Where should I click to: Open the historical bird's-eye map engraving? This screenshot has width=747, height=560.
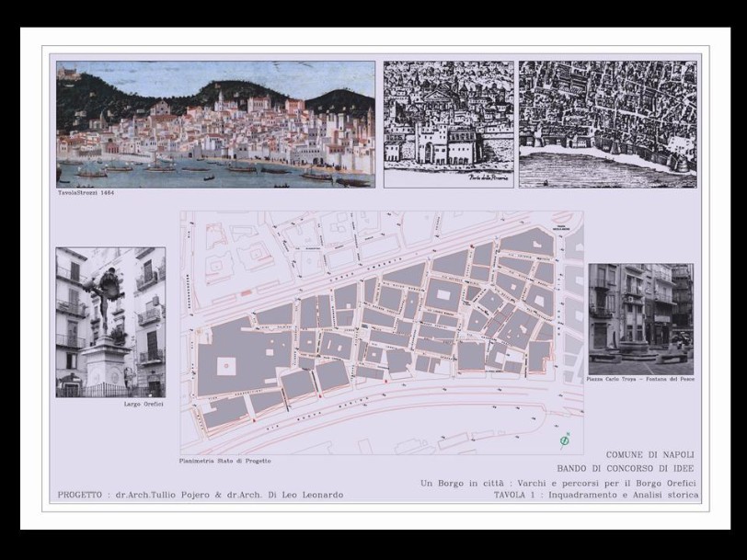[x=608, y=124]
